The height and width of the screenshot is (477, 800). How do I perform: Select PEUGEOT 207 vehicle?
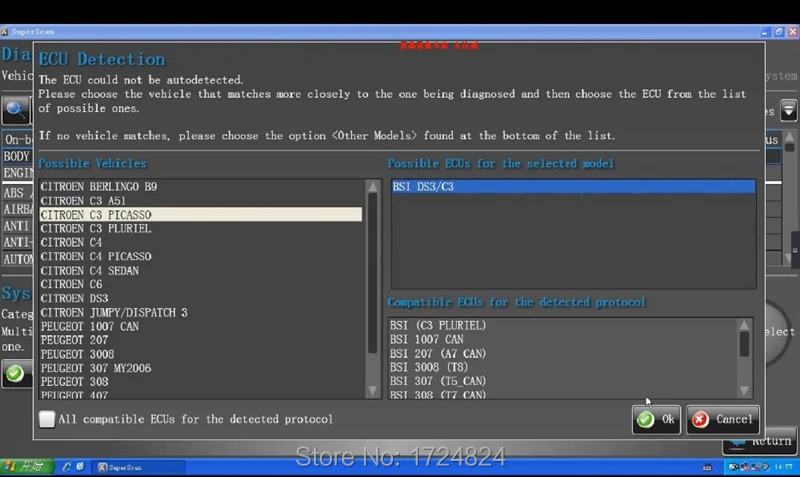(201, 340)
